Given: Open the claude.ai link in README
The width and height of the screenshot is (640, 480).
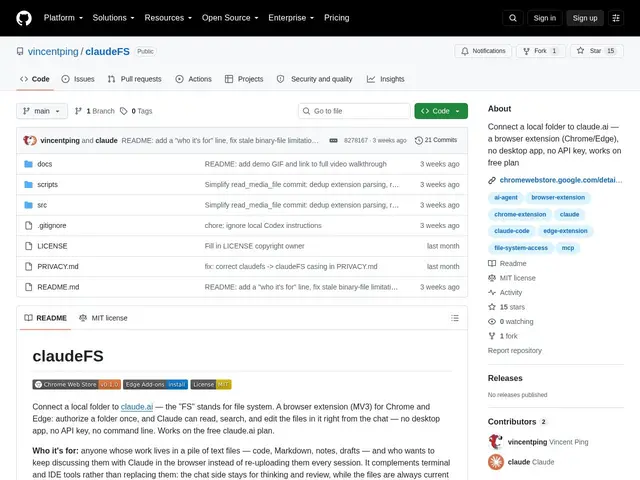Looking at the screenshot, I should point(137,407).
